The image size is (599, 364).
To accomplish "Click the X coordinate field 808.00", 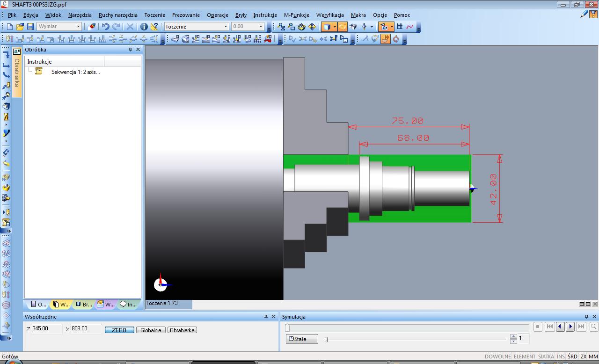I will click(x=86, y=328).
